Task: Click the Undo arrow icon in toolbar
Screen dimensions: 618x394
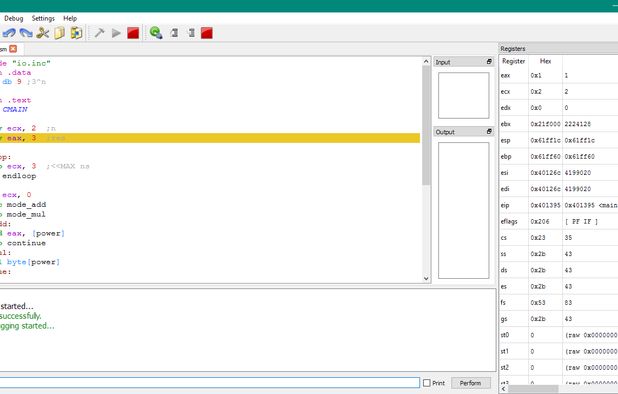Action: click(x=9, y=33)
